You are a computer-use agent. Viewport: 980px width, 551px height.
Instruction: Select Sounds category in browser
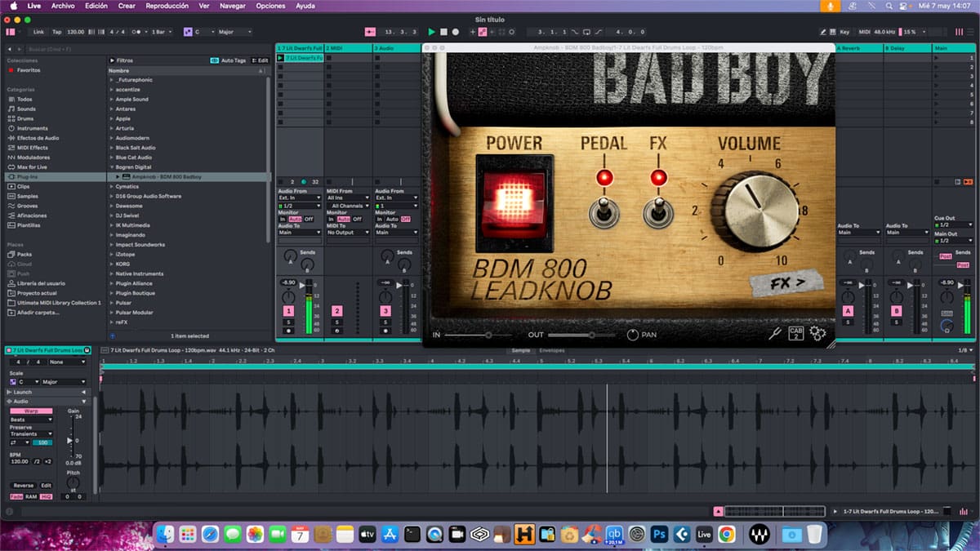[x=26, y=109]
